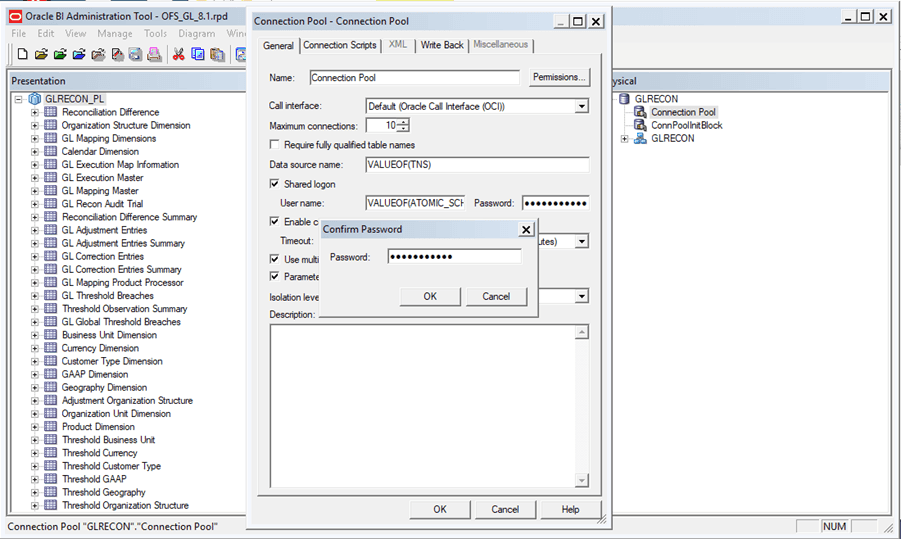Click the Confirm Password field
Viewport: 901px width, 539px height.
[x=455, y=257]
